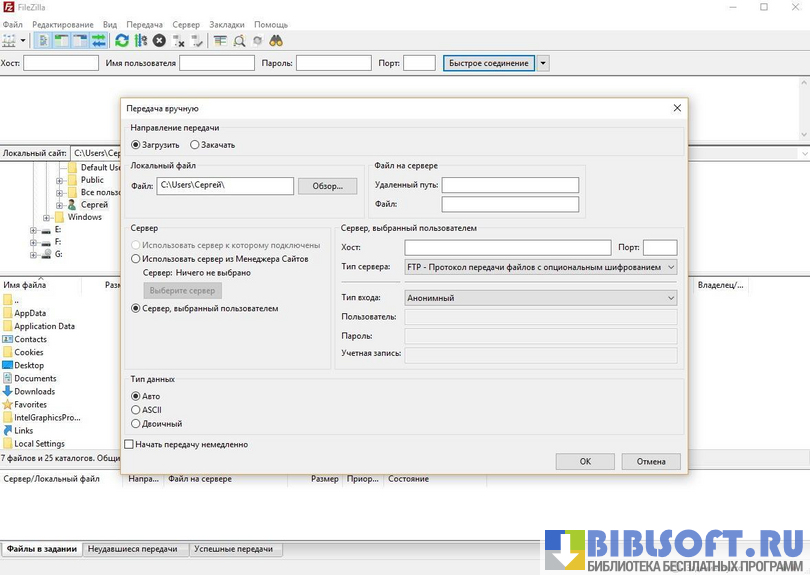Open the Закладки menu
Image resolution: width=810 pixels, height=575 pixels.
point(226,24)
